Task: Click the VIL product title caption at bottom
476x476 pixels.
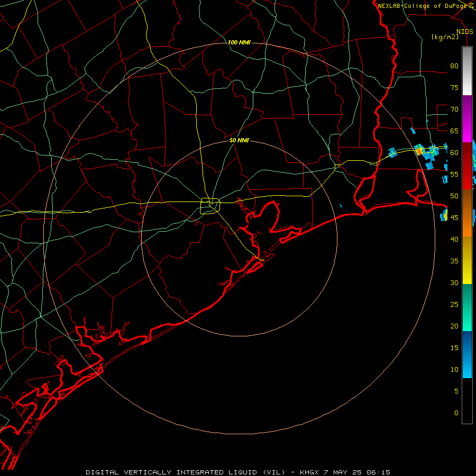Action: pyautogui.click(x=238, y=472)
